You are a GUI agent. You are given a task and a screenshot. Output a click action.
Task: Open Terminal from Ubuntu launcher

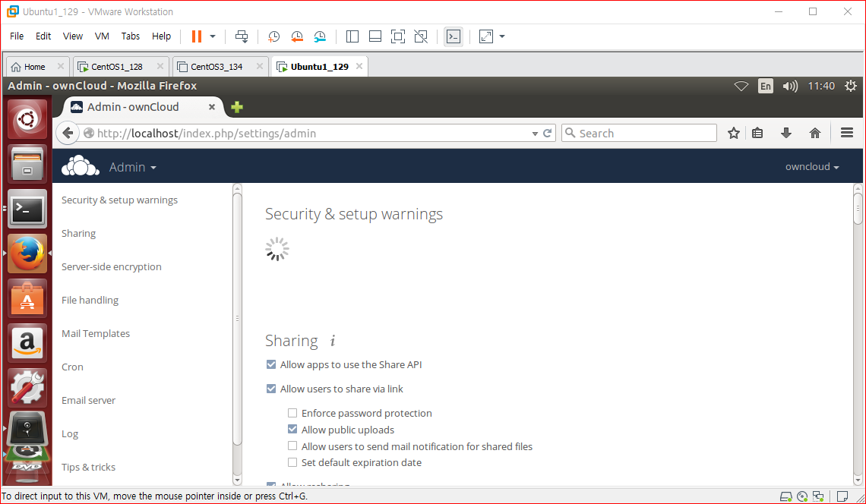[x=27, y=209]
